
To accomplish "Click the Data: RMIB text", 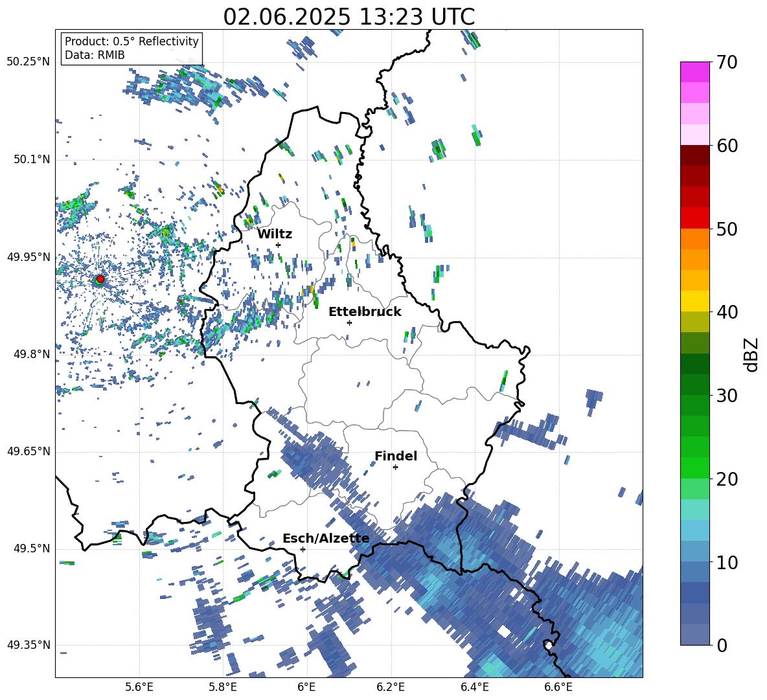I will pos(95,55).
